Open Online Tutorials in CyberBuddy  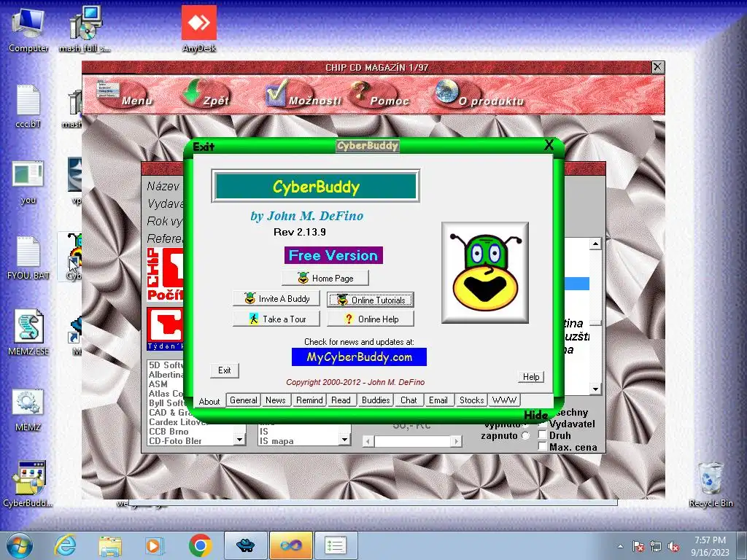click(370, 300)
